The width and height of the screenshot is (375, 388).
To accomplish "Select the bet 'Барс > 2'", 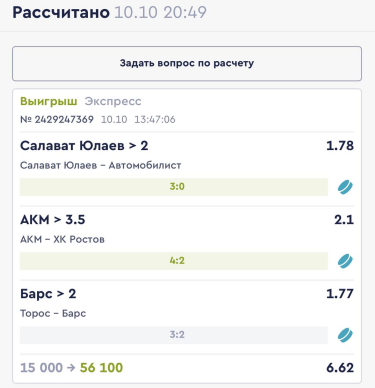I will coord(48,294).
